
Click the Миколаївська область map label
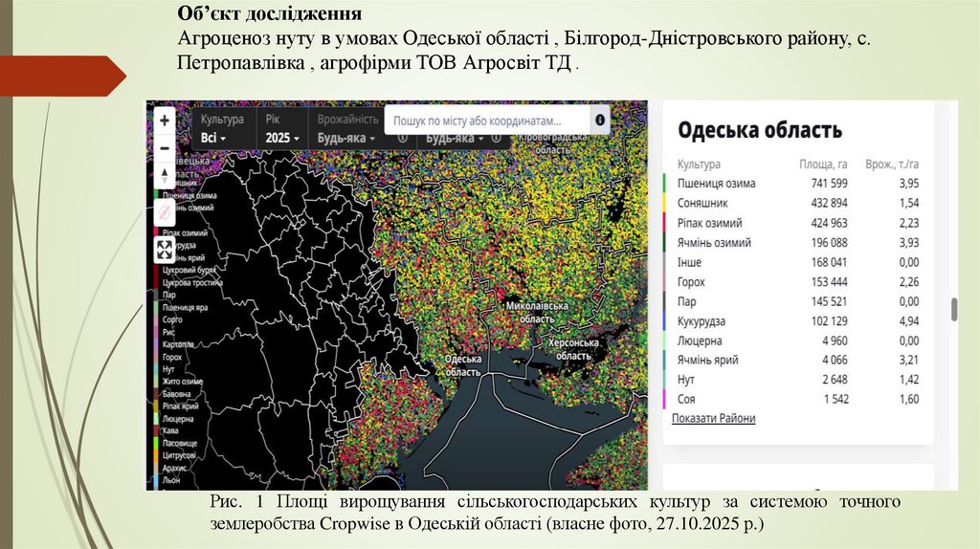pyautogui.click(x=537, y=313)
